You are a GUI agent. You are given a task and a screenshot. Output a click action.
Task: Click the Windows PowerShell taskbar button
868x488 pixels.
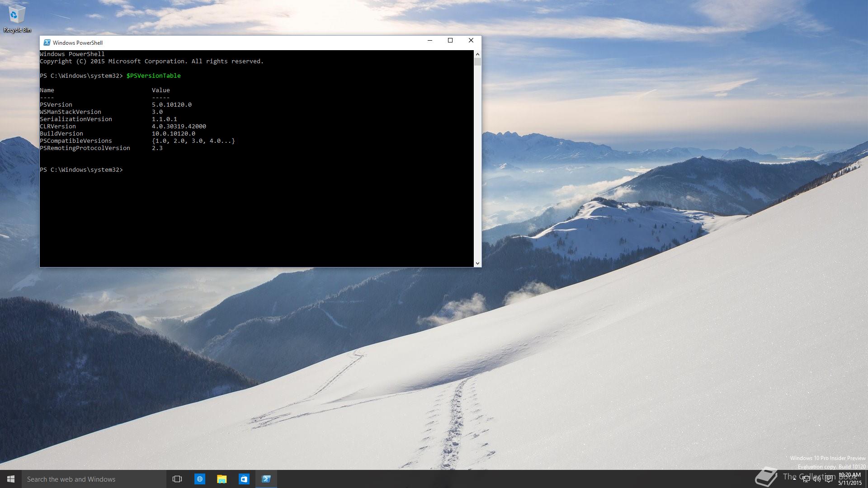coord(266,479)
